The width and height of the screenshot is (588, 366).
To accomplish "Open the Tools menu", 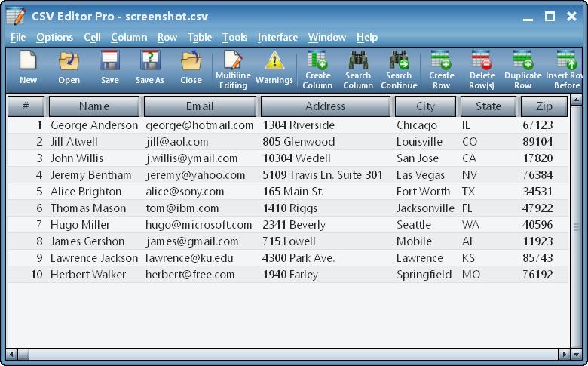I will [x=234, y=37].
